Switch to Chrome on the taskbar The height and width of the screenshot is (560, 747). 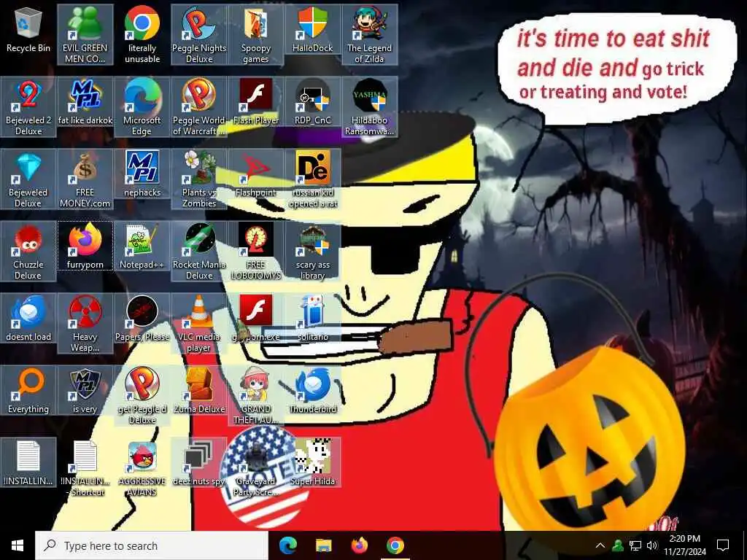click(x=395, y=545)
